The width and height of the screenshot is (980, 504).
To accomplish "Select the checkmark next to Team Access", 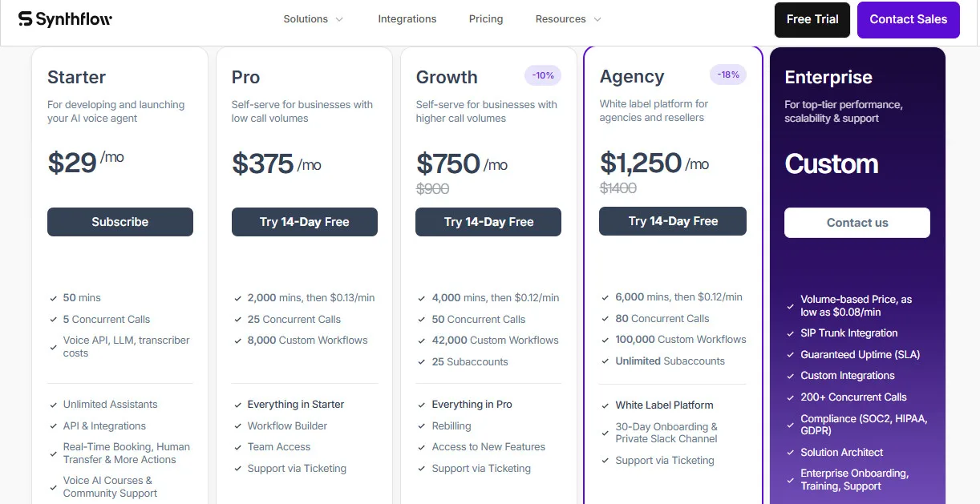I will 238,446.
